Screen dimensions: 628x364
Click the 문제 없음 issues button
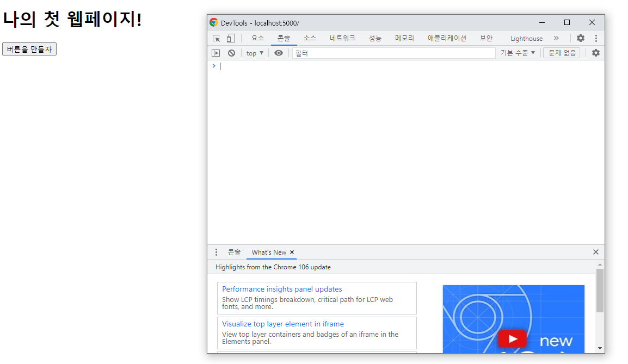tap(562, 53)
